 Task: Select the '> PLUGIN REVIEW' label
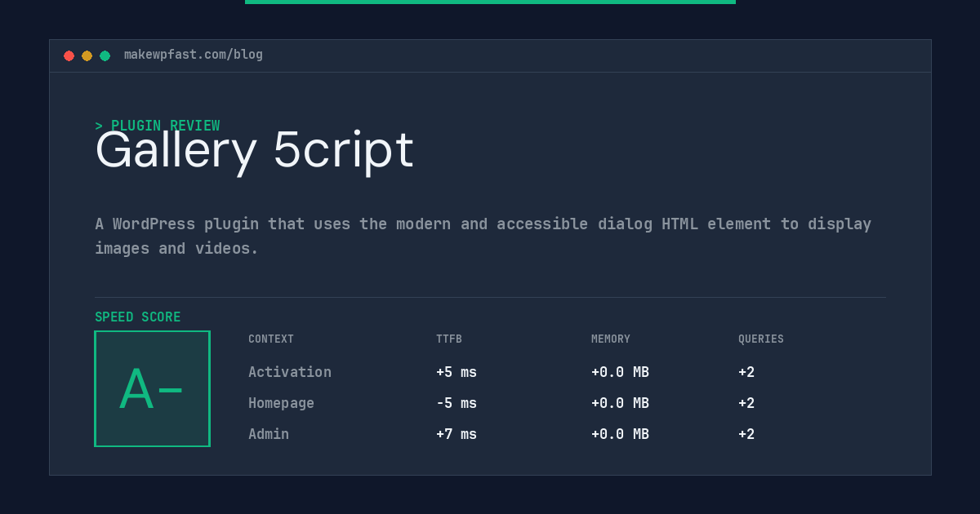point(157,126)
